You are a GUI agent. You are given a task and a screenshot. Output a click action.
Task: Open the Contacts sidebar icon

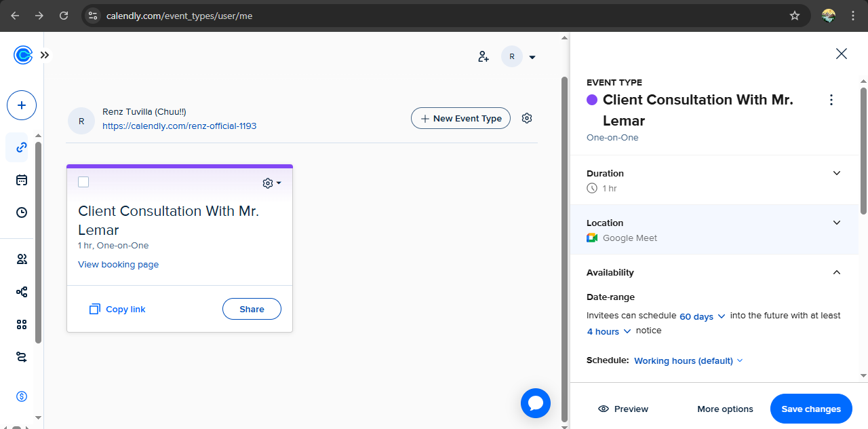pyautogui.click(x=22, y=259)
